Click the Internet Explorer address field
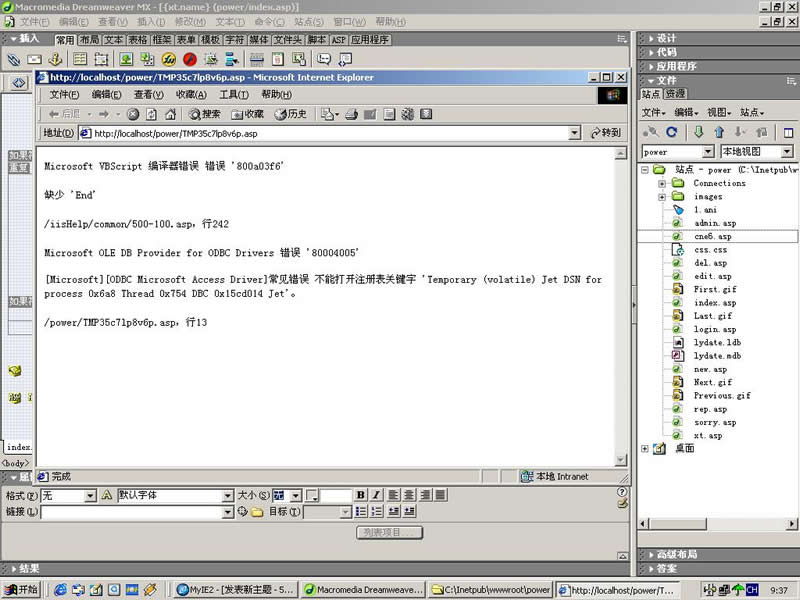800x600 pixels. point(330,133)
